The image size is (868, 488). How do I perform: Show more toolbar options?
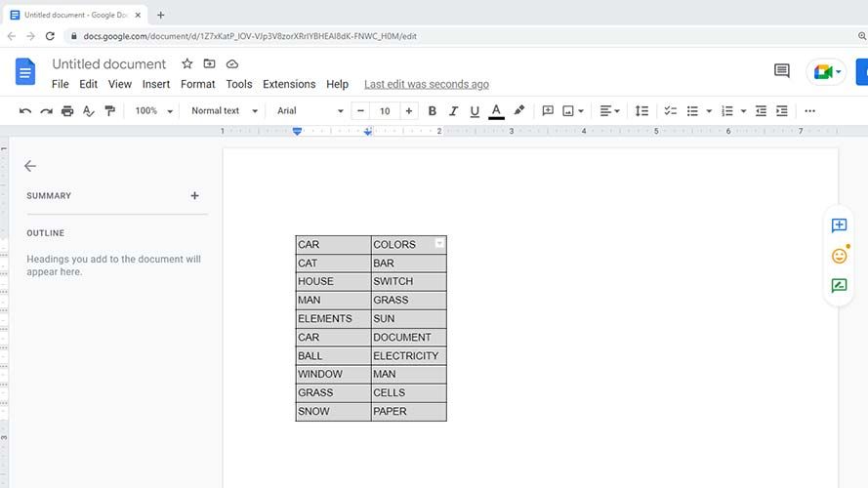coord(809,111)
